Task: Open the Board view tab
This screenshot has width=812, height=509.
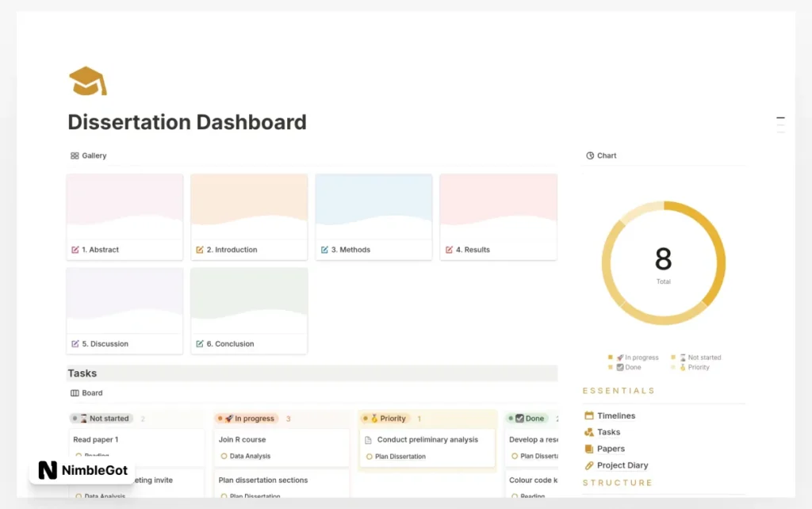Action: 86,393
